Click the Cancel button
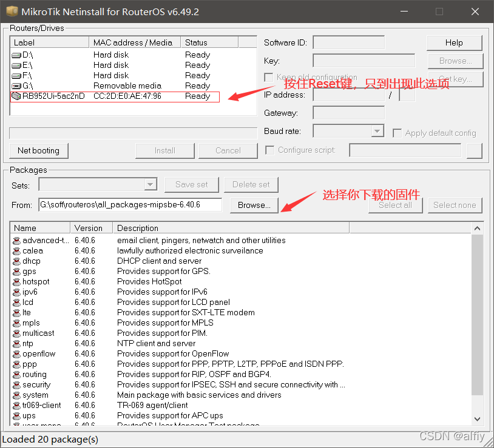 click(x=228, y=151)
